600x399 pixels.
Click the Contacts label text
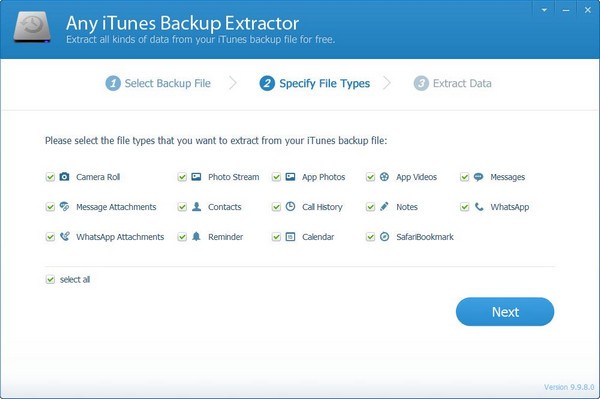pyautogui.click(x=225, y=207)
